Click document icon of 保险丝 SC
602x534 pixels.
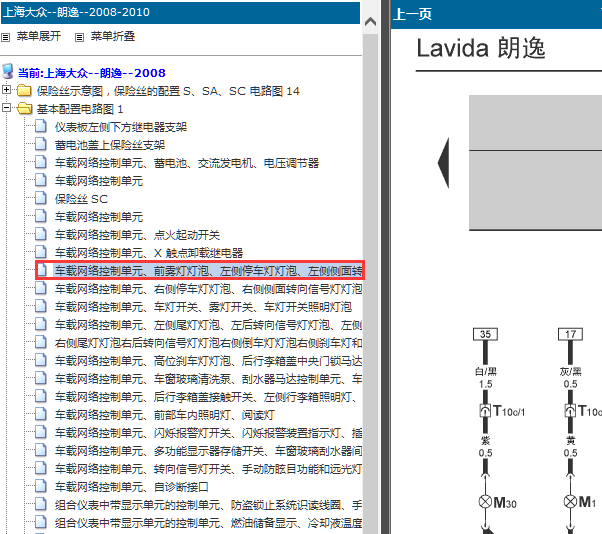[x=41, y=198]
